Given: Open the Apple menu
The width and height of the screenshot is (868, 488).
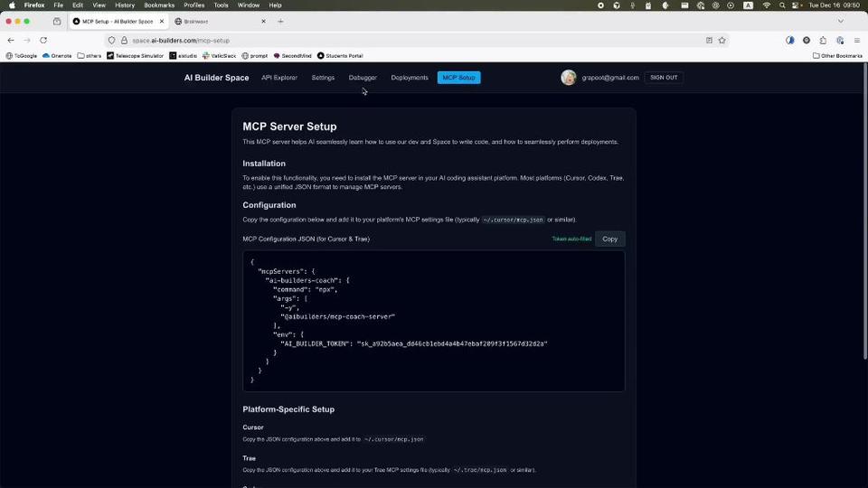Looking at the screenshot, I should point(12,5).
